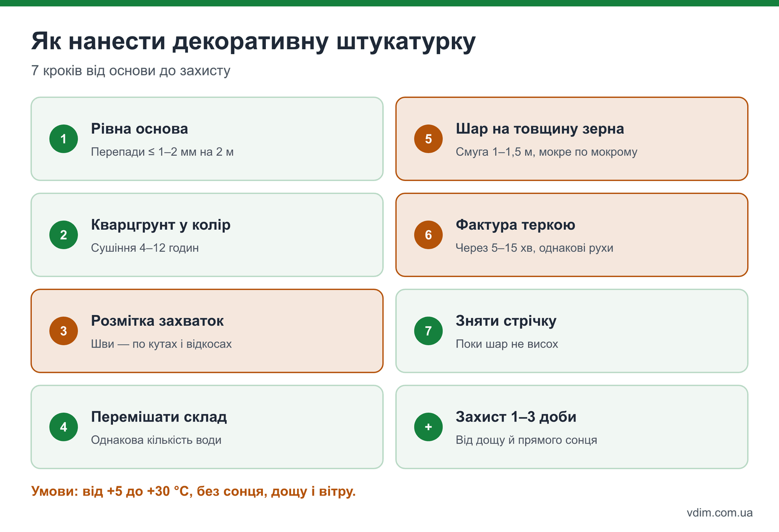The image size is (779, 532).
Task: Click the 'Кварцгрунт у колір' heading
Action: 161,225
